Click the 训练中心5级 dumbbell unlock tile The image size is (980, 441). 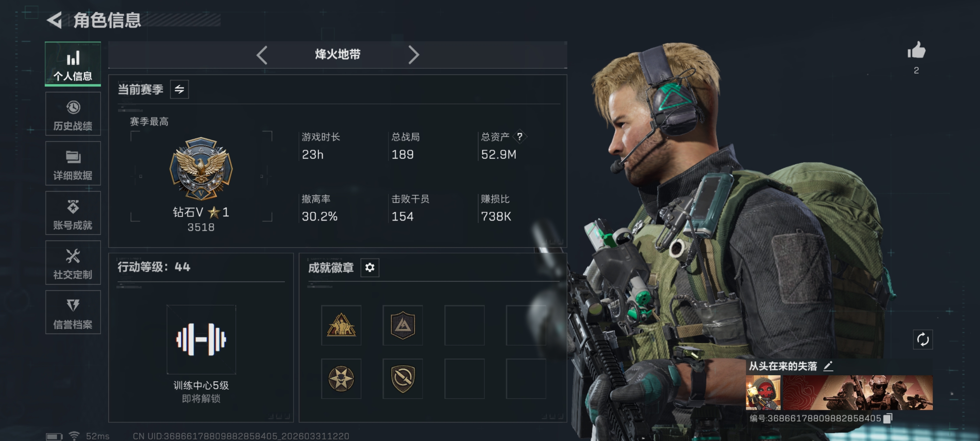click(x=201, y=339)
